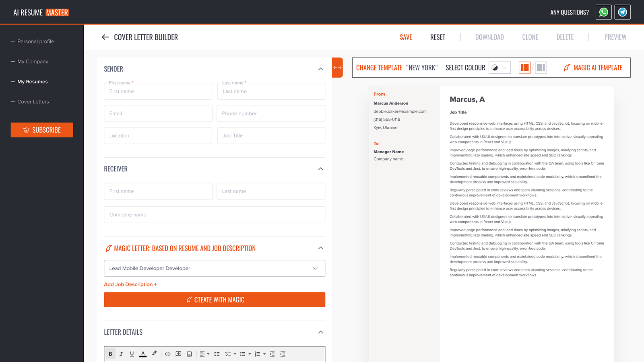Go to Cover Letters in sidebar
This screenshot has width=644, height=362.
(x=33, y=102)
